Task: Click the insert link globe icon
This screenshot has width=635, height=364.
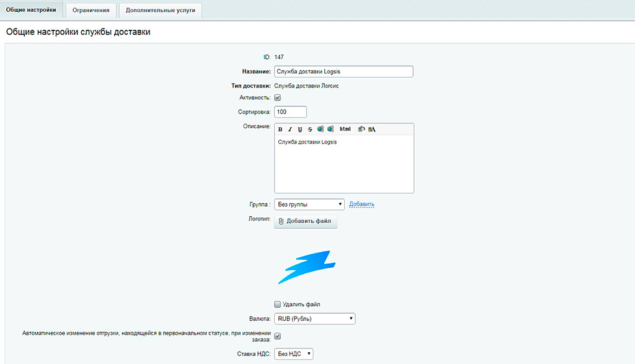Action: [320, 129]
